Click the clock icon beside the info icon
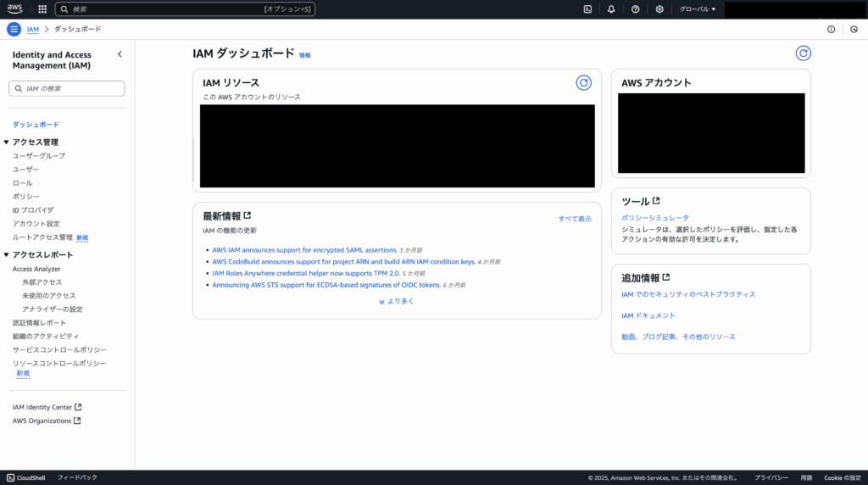This screenshot has height=485, width=868. [x=854, y=30]
